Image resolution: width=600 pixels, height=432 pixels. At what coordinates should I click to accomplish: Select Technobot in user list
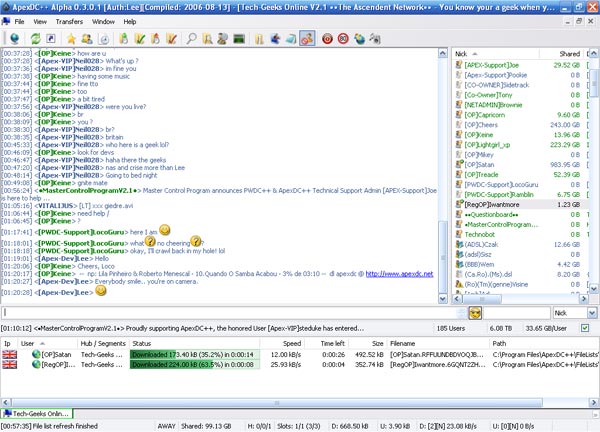click(x=479, y=234)
